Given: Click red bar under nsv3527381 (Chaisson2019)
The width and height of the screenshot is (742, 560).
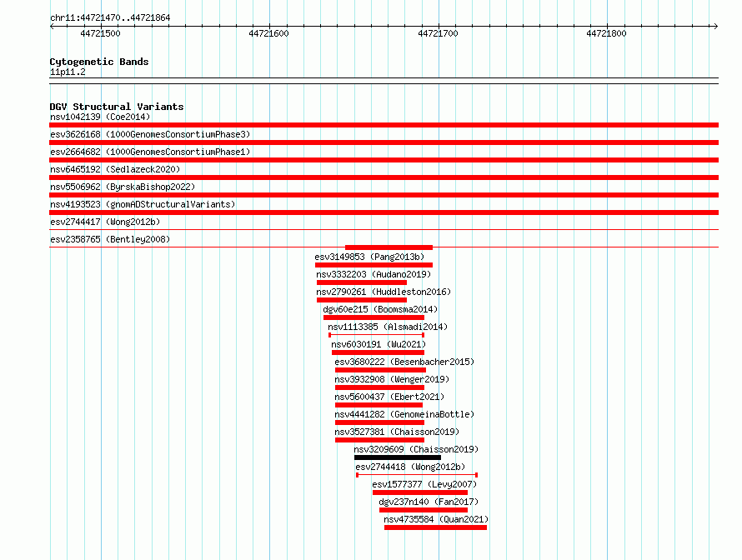Looking at the screenshot, I should click(379, 440).
